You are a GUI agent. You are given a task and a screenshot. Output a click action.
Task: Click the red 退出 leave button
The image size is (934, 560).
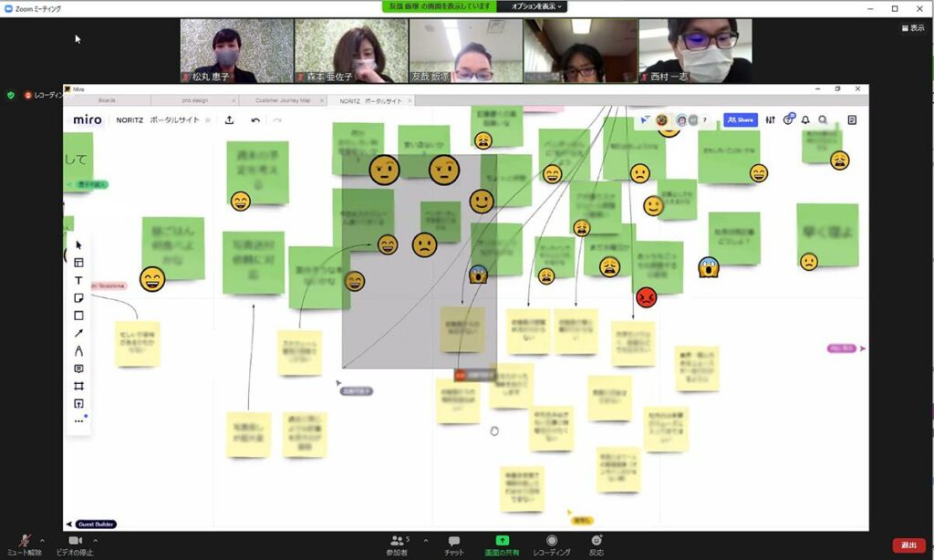[x=908, y=545]
